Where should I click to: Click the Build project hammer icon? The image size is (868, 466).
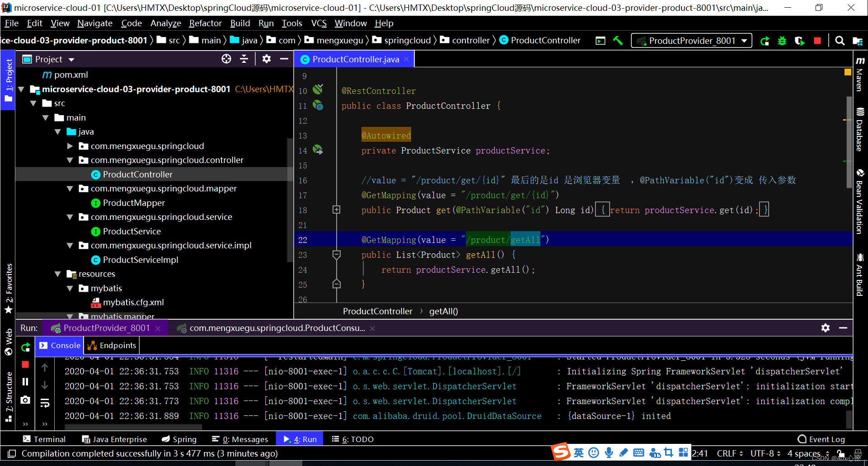coord(618,41)
